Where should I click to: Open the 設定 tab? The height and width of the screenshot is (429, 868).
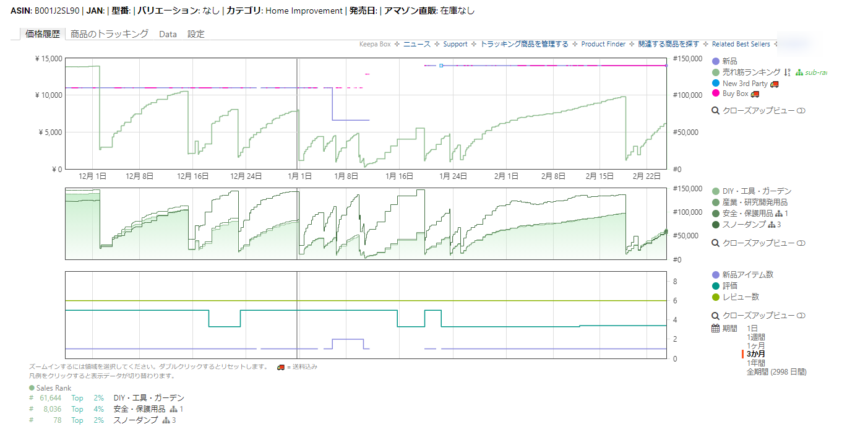tap(196, 34)
